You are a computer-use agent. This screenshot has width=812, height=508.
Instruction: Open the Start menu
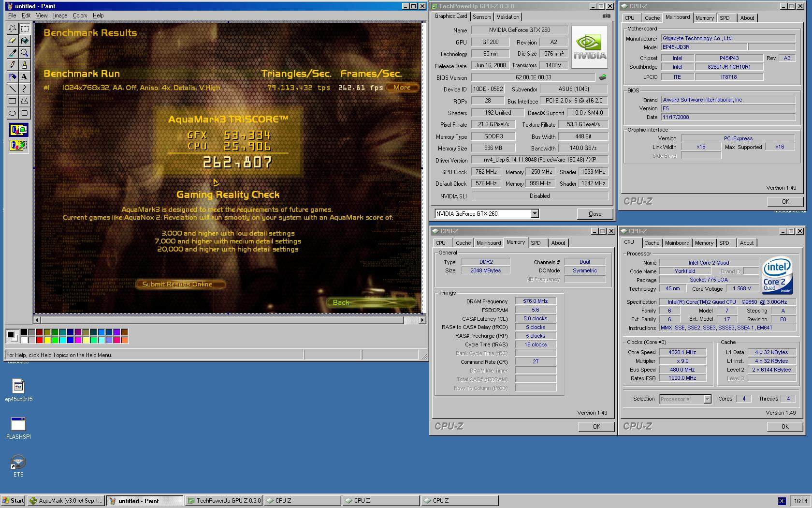point(13,501)
